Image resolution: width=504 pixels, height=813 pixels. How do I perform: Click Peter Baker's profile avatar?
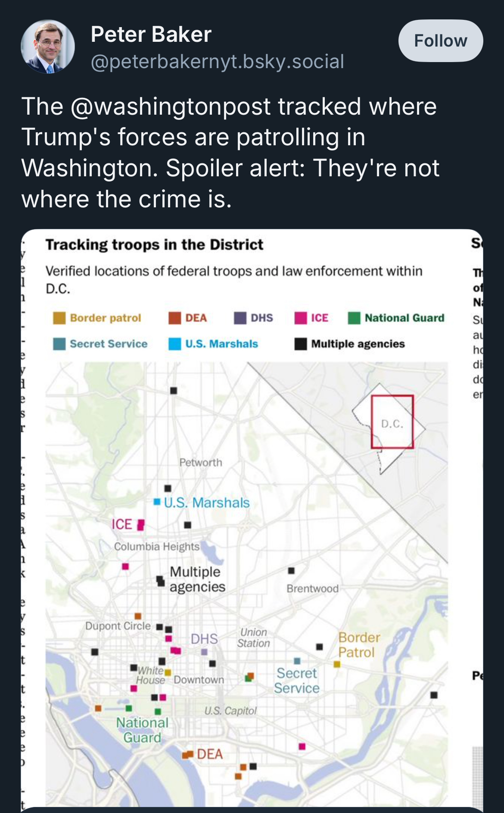click(48, 46)
